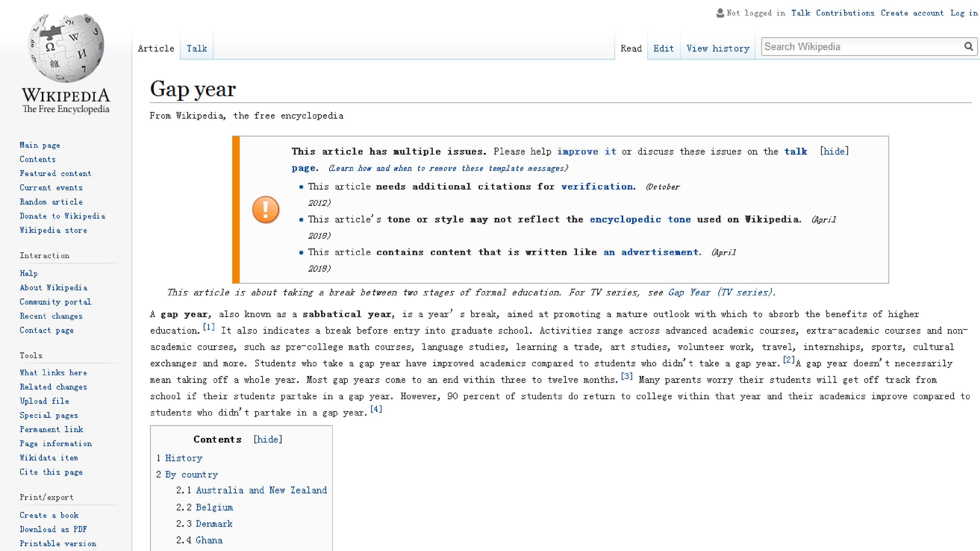
Task: Click Donate to Wikipedia in sidebar
Action: [62, 216]
